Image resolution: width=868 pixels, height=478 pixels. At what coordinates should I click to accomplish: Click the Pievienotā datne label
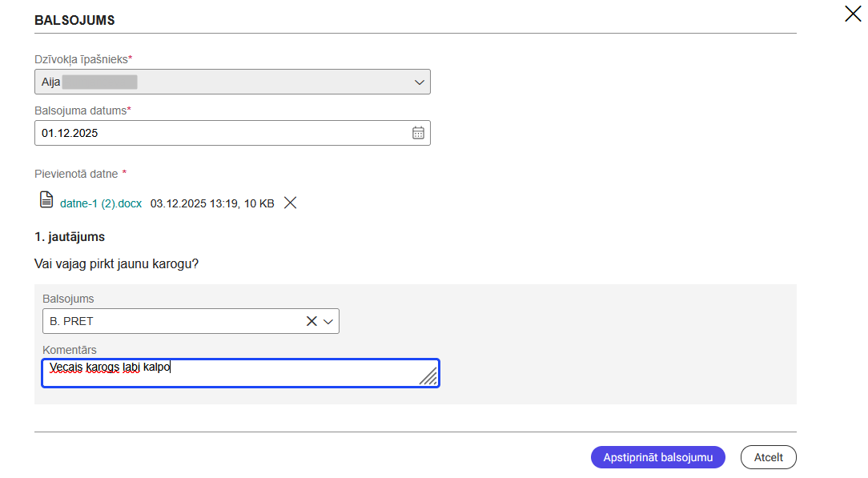77,174
